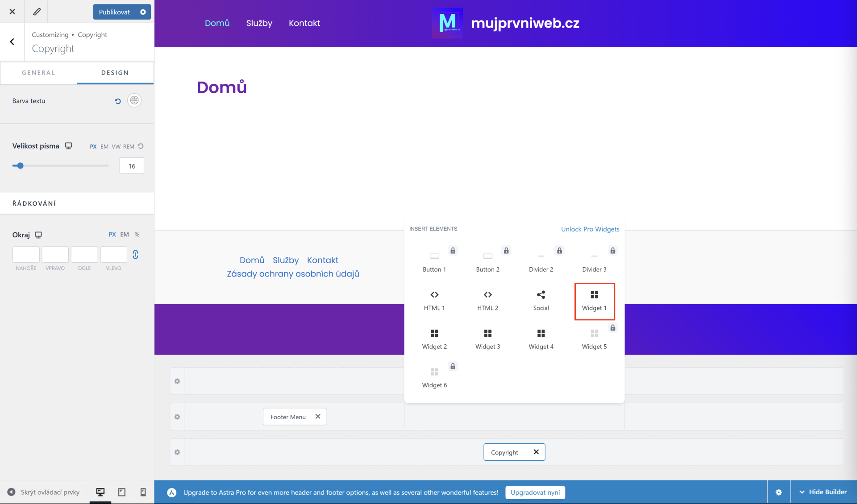Open settings gear of Footer Menu row
Image resolution: width=857 pixels, height=504 pixels.
(x=177, y=417)
